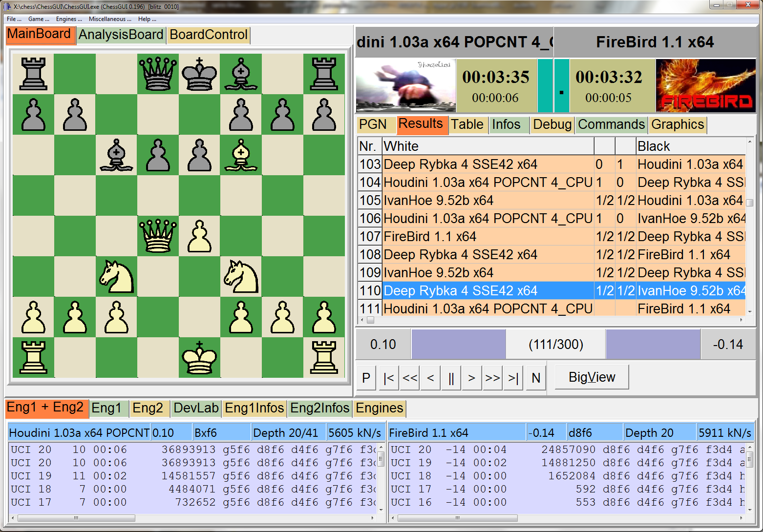Open the Debug tab
Screen dimensions: 763x532
pos(552,124)
